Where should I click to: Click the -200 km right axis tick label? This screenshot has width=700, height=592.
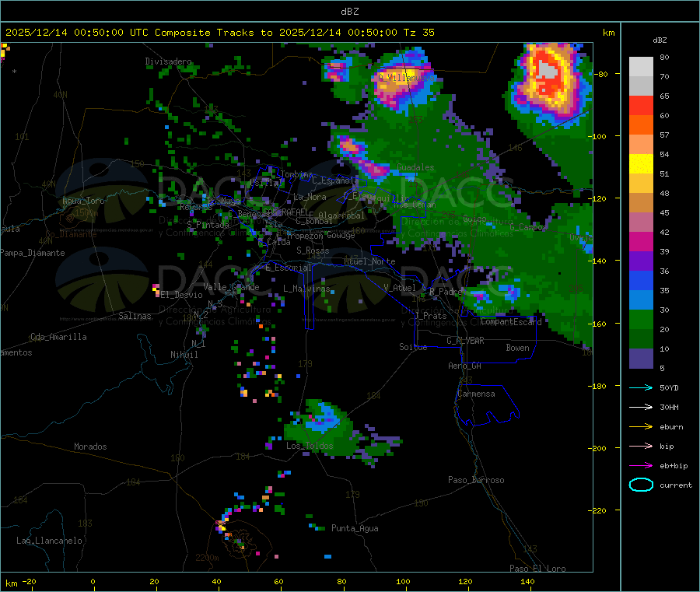599,448
